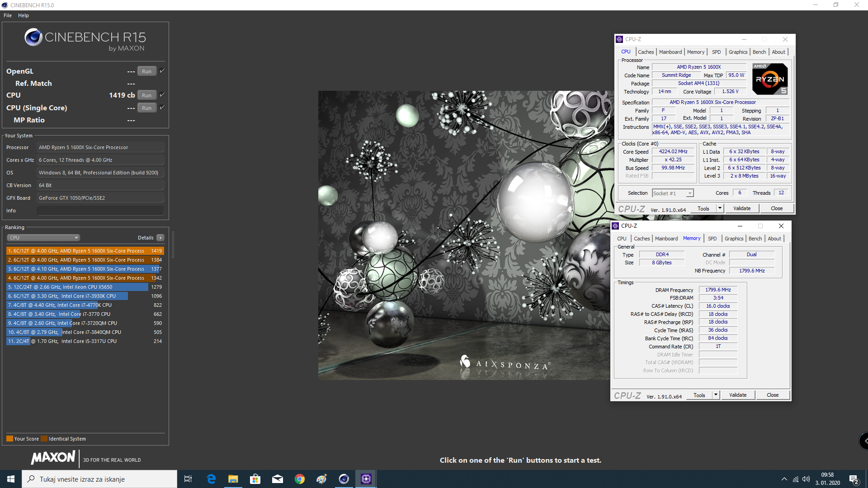This screenshot has height=488, width=868.
Task: Open SPD tab in top CPU-Z window
Action: point(717,52)
